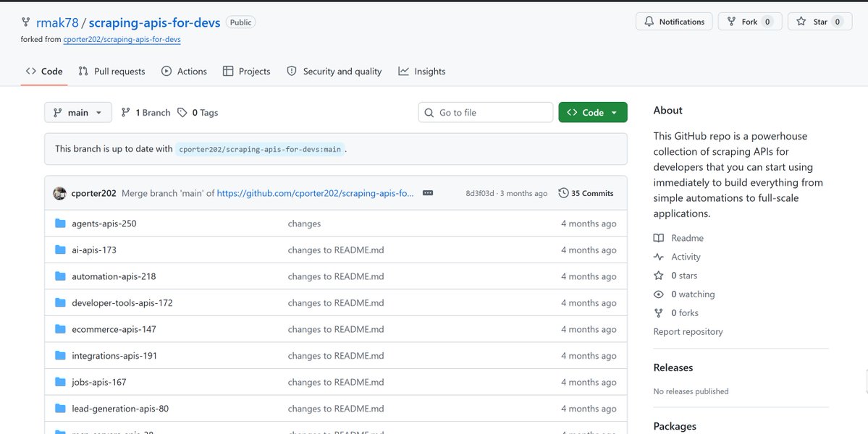Click 'No releases published' text

coord(691,391)
